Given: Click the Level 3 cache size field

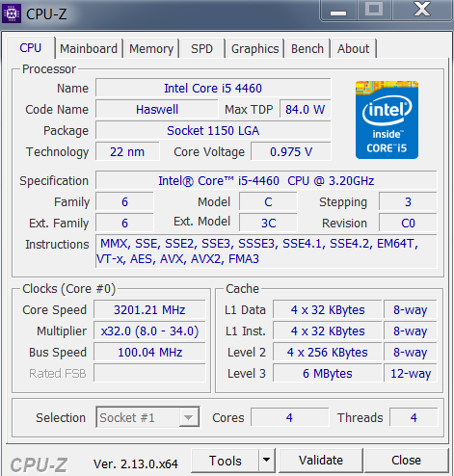Looking at the screenshot, I should click(x=328, y=374).
